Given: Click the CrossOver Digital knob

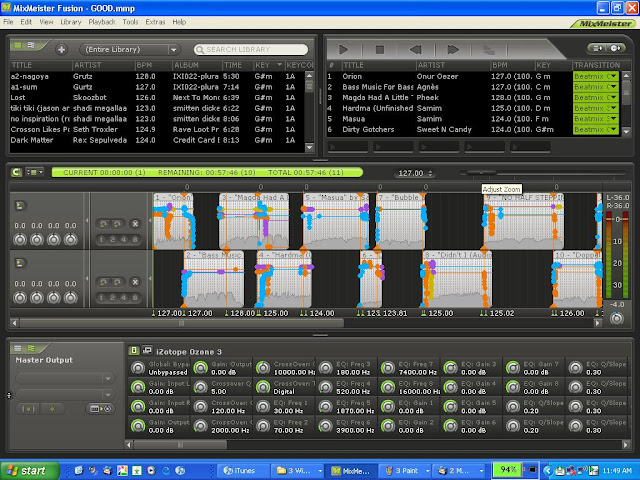Looking at the screenshot, I should 263,387.
